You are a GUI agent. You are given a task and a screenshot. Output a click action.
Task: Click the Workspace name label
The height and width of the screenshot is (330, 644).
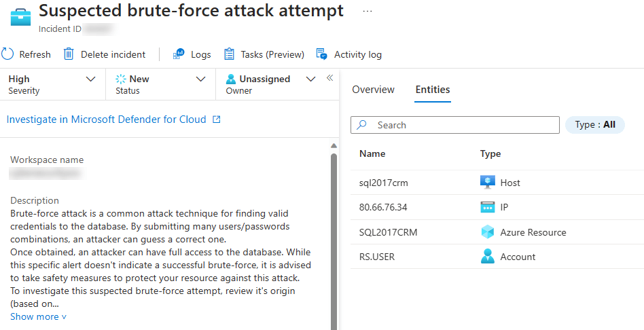pos(47,160)
